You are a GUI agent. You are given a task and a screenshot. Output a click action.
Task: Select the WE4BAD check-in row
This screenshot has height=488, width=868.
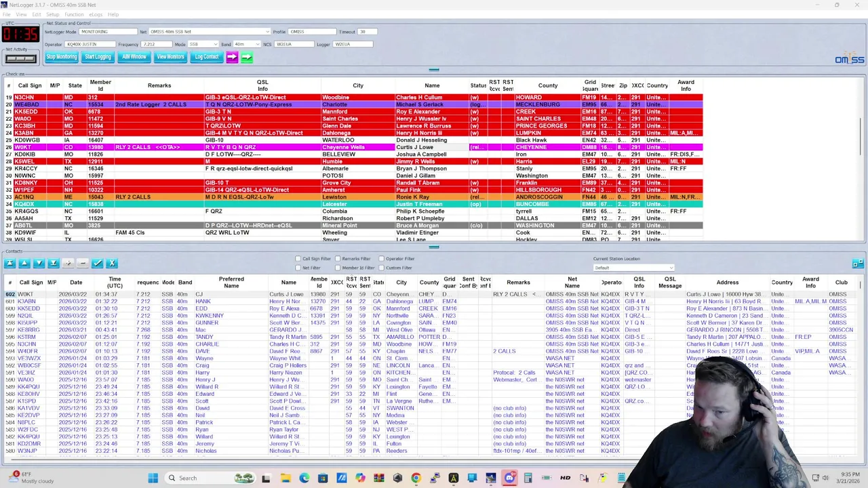coord(353,104)
